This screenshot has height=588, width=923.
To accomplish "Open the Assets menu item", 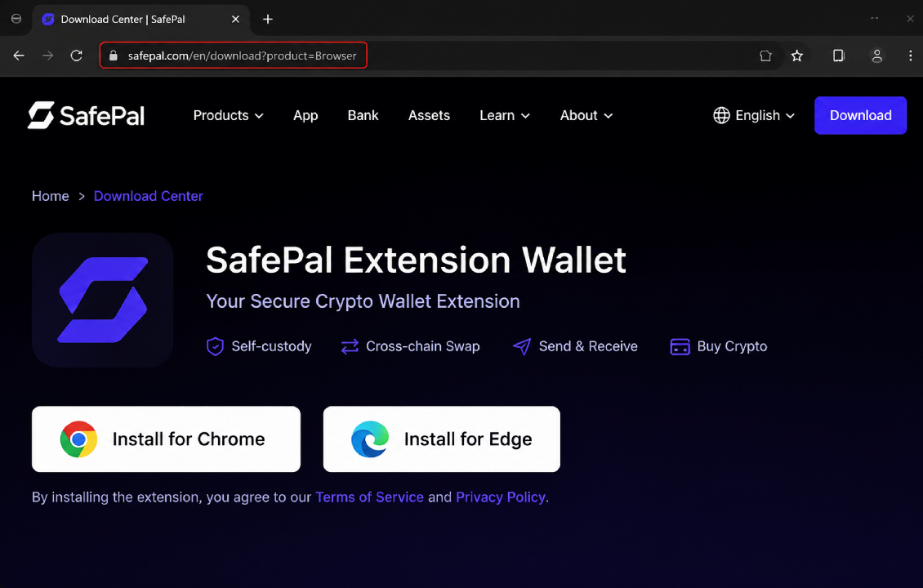I will pos(429,115).
